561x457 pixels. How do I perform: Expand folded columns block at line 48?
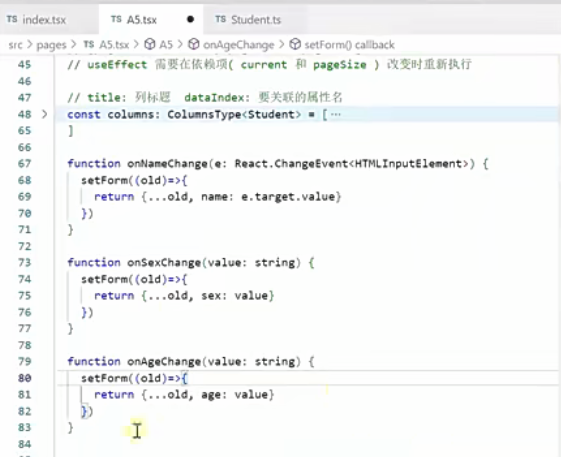(44, 114)
